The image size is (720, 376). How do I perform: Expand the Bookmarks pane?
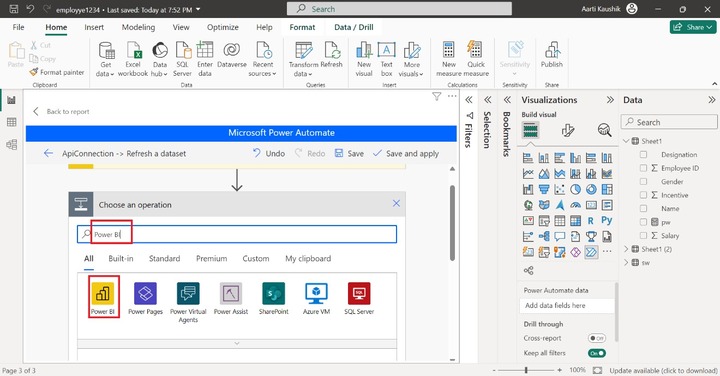(x=507, y=100)
